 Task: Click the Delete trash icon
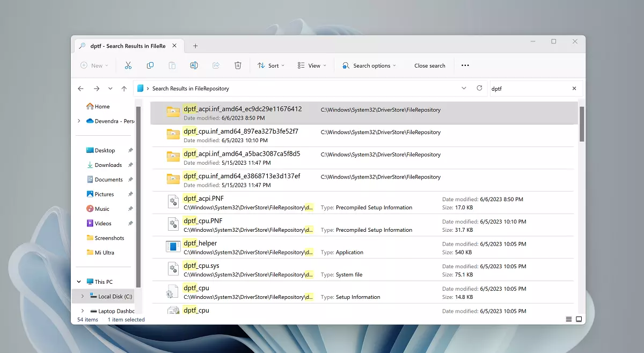(238, 65)
